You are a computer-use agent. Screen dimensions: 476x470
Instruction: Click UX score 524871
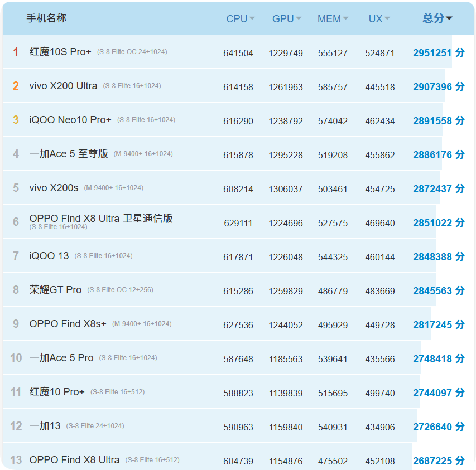tap(380, 54)
